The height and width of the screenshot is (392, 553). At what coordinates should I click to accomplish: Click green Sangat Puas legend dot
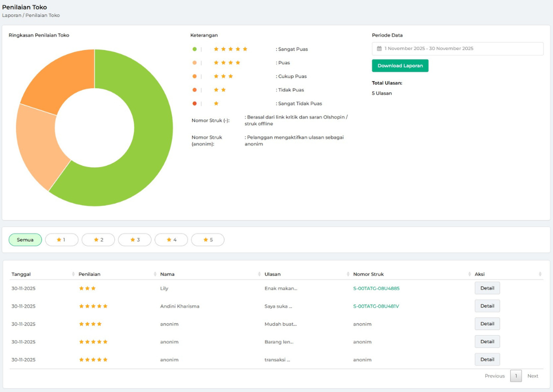coord(194,49)
